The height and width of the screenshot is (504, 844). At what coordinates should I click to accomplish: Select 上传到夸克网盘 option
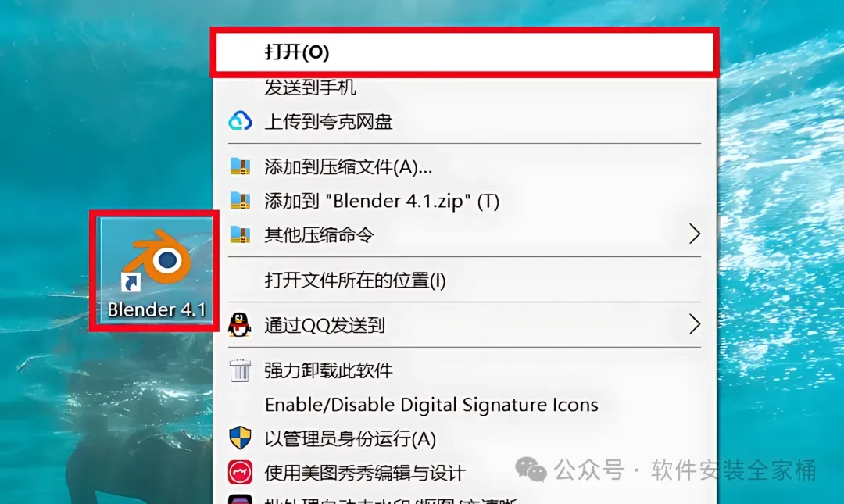464,121
